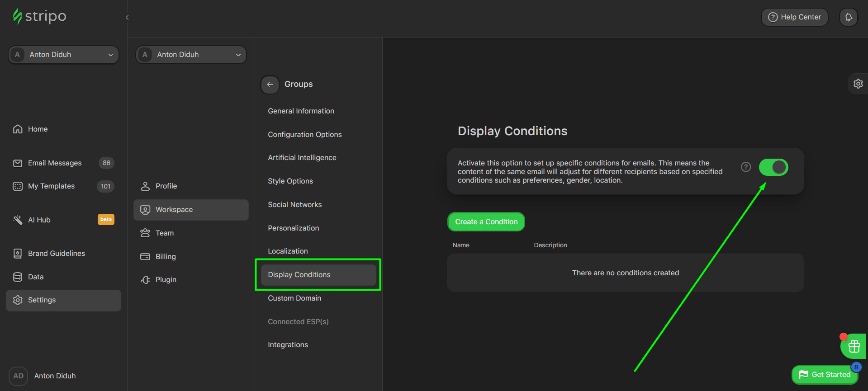The image size is (868, 391).
Task: Click the Profile person icon
Action: (x=145, y=186)
